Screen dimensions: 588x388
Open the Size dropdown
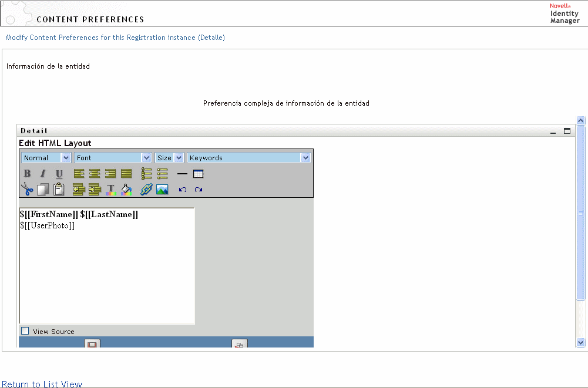[169, 158]
